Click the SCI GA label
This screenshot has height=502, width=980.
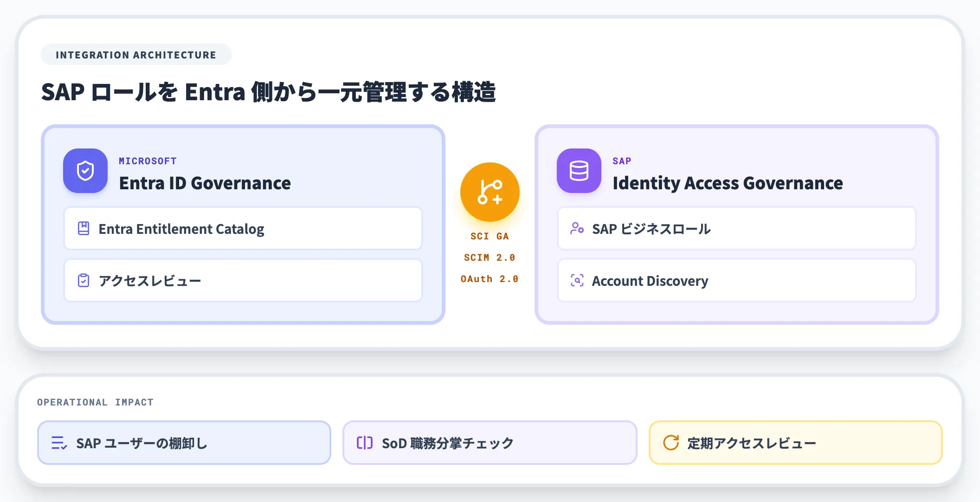click(x=490, y=236)
